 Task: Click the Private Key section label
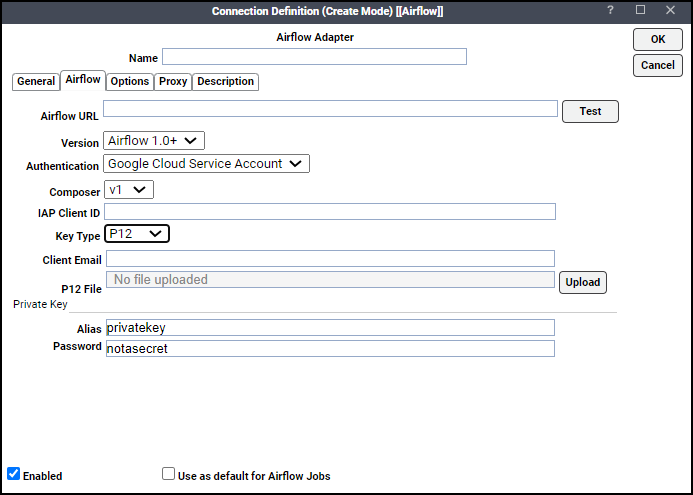point(40,305)
